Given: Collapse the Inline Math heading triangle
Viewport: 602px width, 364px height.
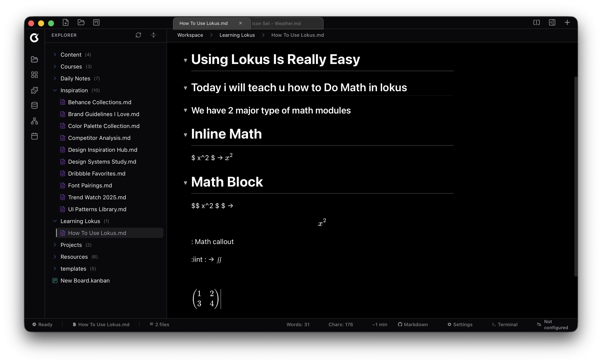Looking at the screenshot, I should tap(186, 135).
